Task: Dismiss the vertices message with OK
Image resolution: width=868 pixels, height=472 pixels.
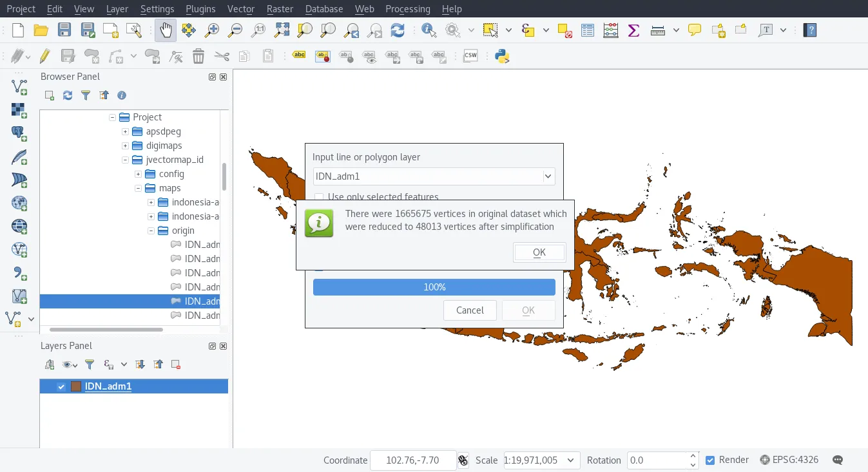Action: pos(539,252)
